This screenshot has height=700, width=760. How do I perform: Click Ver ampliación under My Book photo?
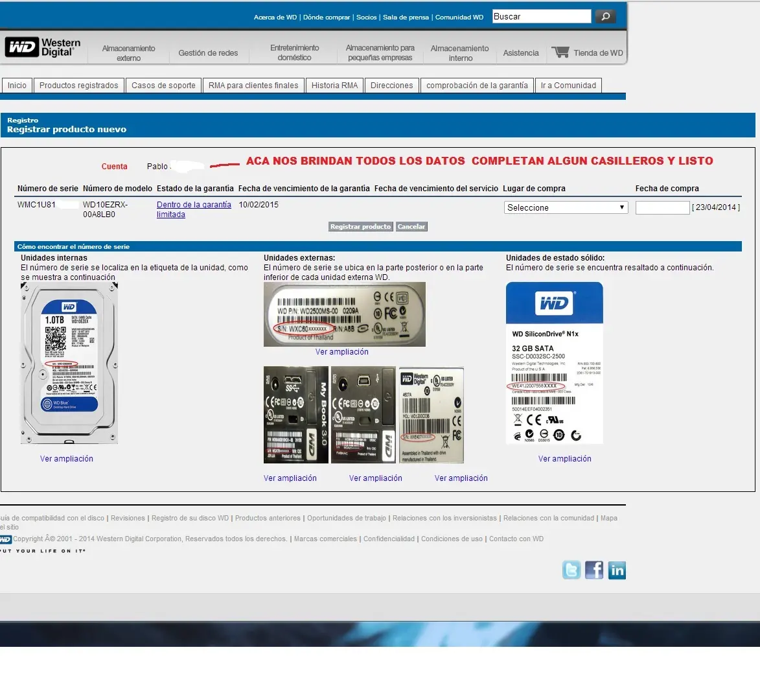[x=290, y=478]
